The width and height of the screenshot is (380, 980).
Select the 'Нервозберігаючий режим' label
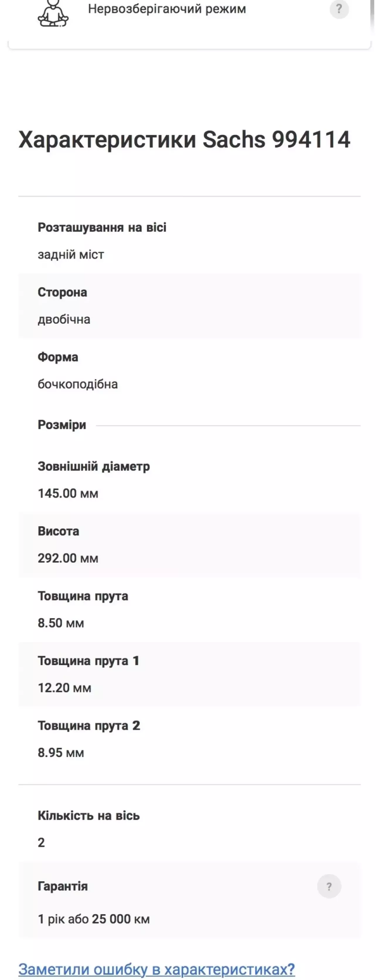[x=167, y=9]
